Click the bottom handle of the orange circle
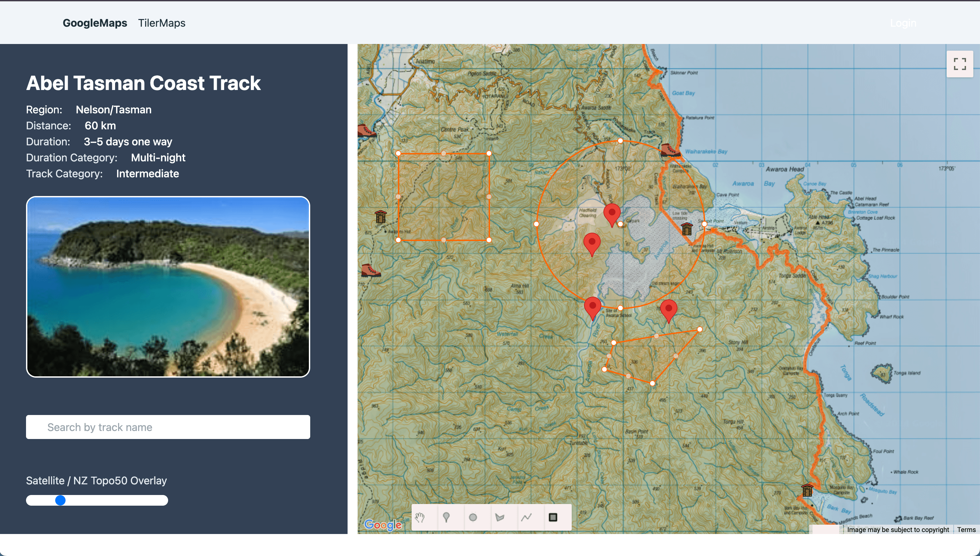Image resolution: width=980 pixels, height=556 pixels. point(620,308)
